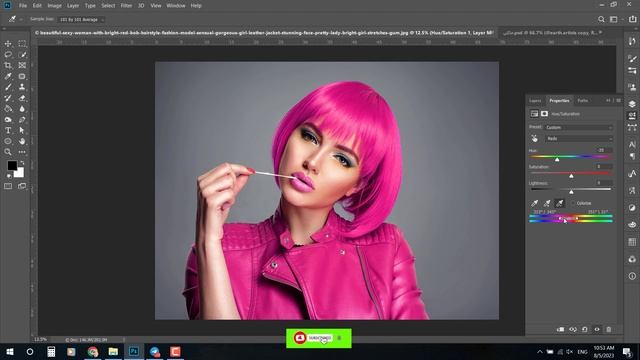Open Windows Start menu
Image resolution: width=640 pixels, height=360 pixels.
[9, 352]
